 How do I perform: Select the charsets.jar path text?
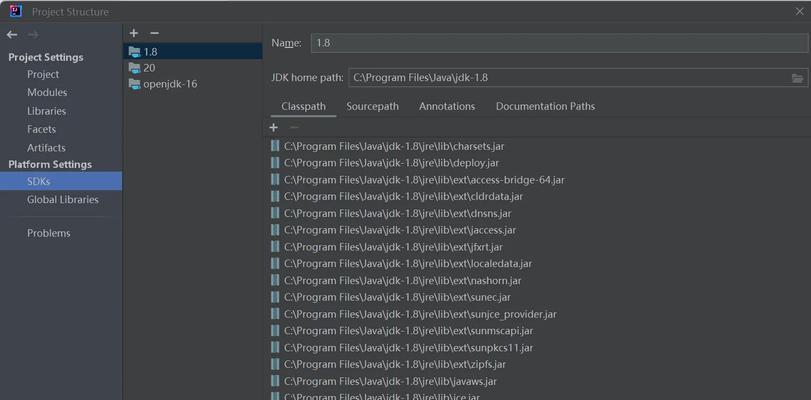pyautogui.click(x=394, y=146)
